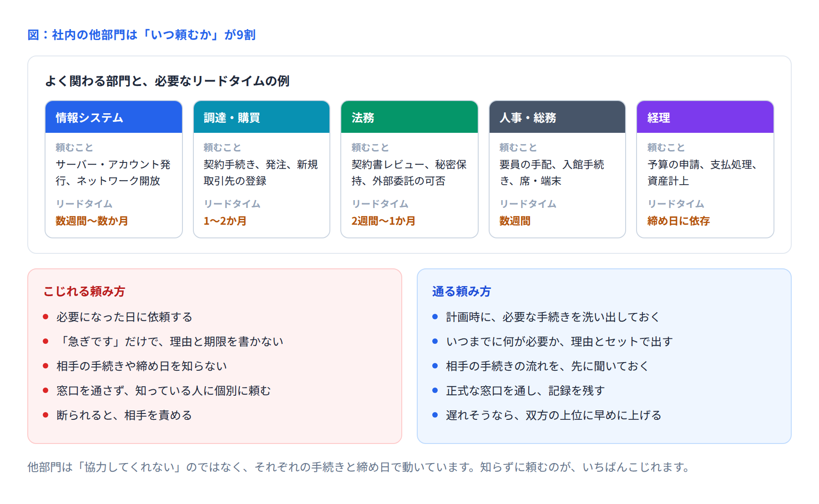Click the text '要員の手配、入館手続き、席・端末'
This screenshot has width=819, height=504.
(x=552, y=172)
